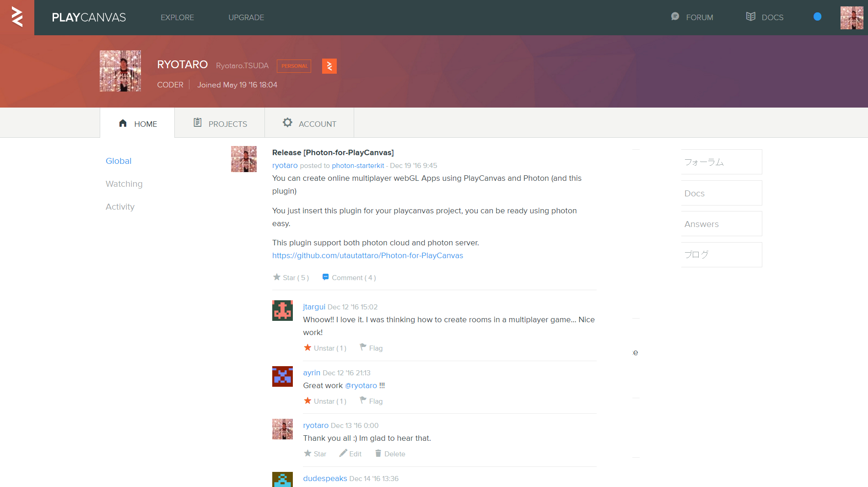Open the FORUM link
The image size is (868, 487).
pos(699,17)
